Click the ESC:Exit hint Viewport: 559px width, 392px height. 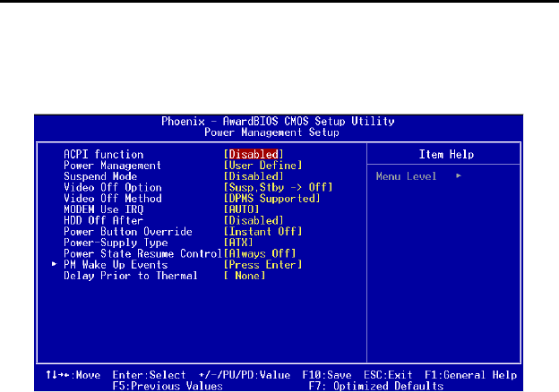[x=388, y=375]
